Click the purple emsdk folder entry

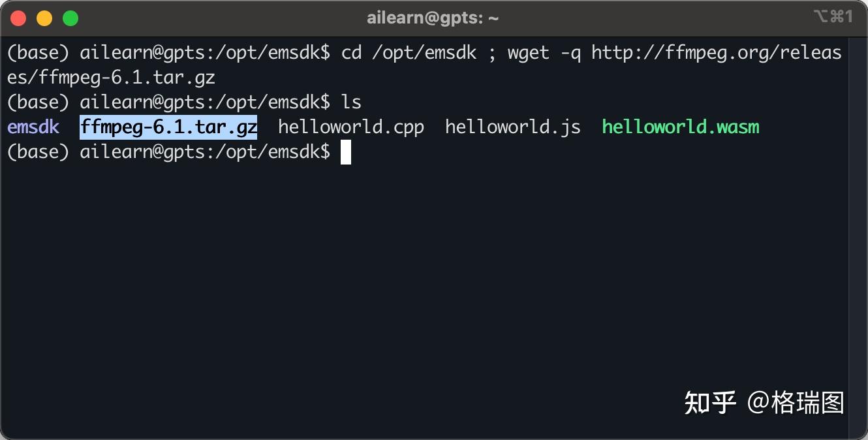pos(33,127)
